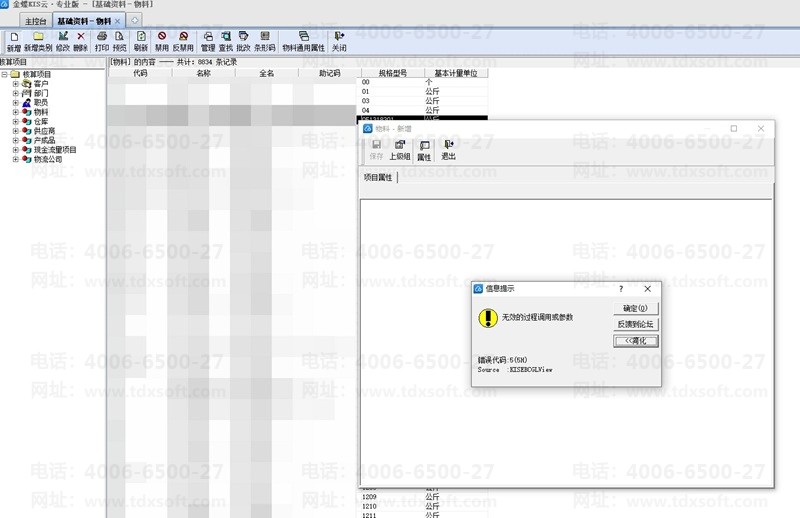Select 现金流量项目 in the tree
This screenshot has width=800, height=518.
[x=55, y=150]
